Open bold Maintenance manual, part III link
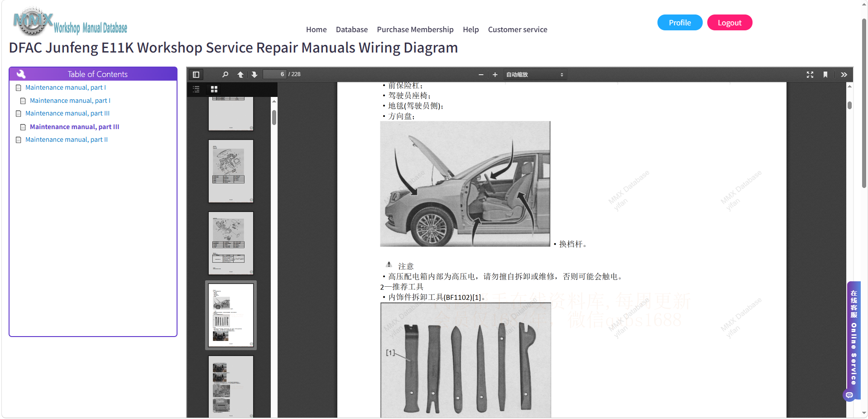Screen dimensions: 868x419 (74, 127)
